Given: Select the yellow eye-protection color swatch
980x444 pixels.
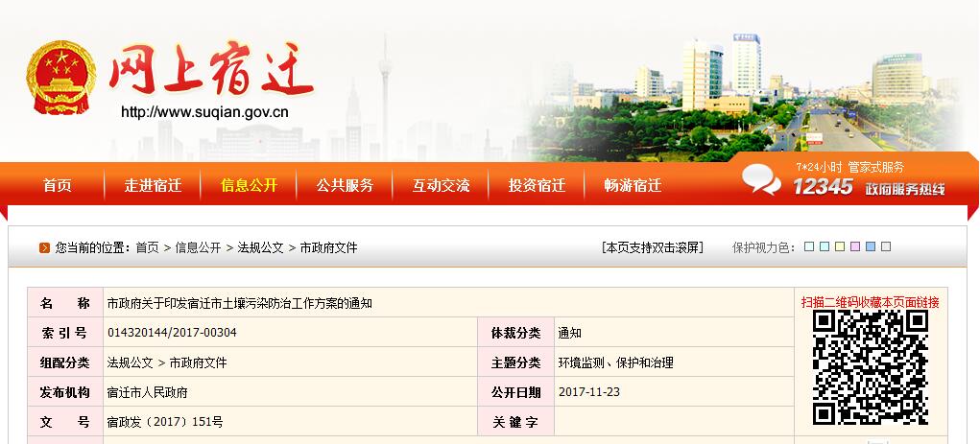Looking at the screenshot, I should tap(840, 246).
